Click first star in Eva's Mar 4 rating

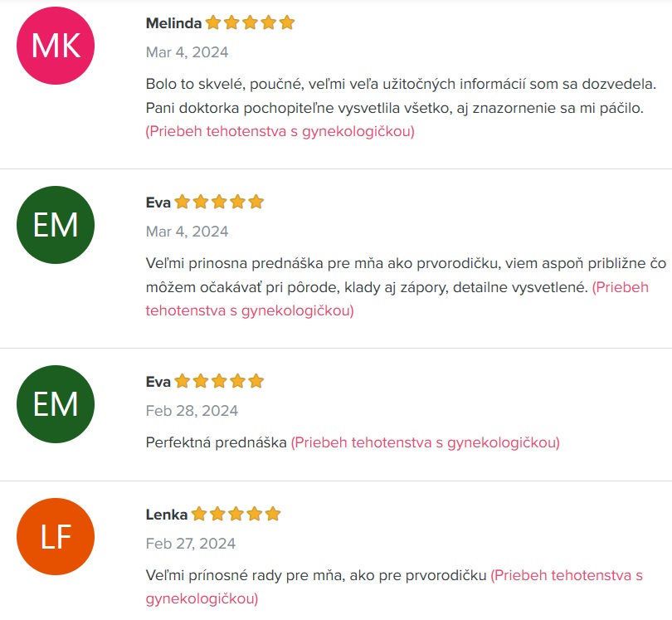click(183, 202)
